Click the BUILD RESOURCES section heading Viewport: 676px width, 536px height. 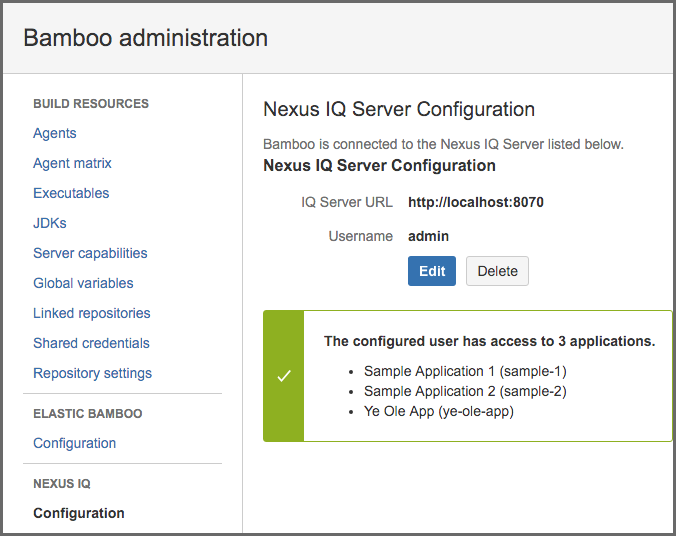pos(91,103)
